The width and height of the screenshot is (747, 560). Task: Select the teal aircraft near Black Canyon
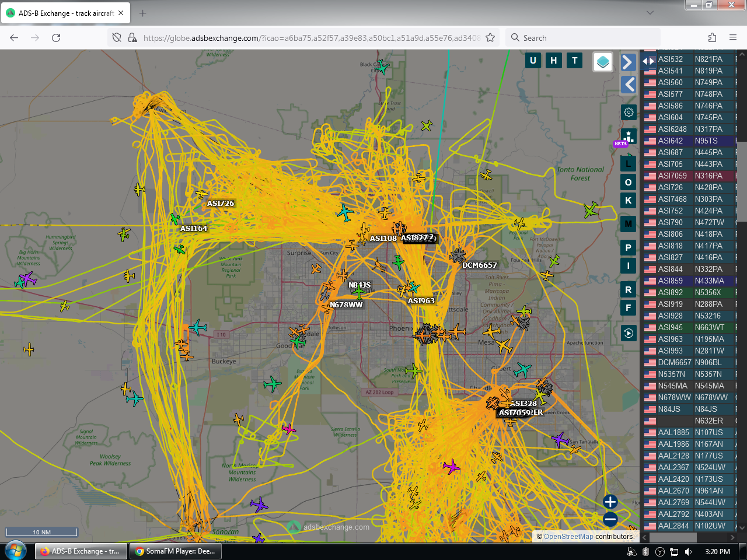pyautogui.click(x=382, y=67)
